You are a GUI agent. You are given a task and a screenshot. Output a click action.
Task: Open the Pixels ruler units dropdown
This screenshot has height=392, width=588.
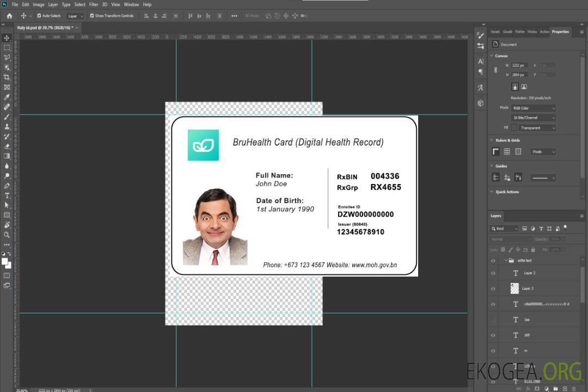pyautogui.click(x=543, y=151)
